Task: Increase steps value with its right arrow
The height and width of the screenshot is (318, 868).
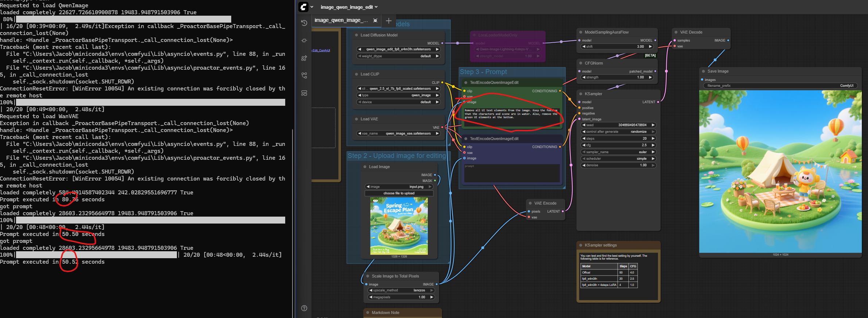Action: point(653,139)
